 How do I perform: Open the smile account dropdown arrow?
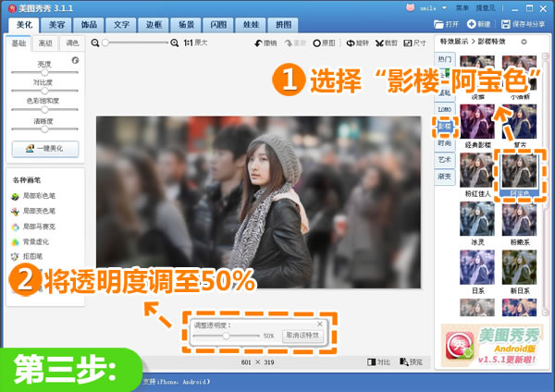(x=444, y=7)
